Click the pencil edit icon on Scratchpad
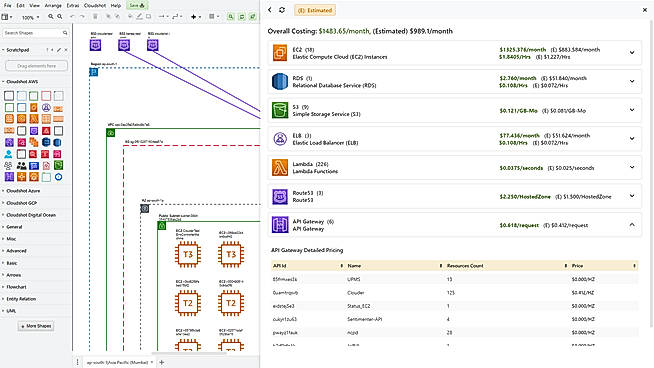Screen dimensions: 654x368 pos(59,50)
